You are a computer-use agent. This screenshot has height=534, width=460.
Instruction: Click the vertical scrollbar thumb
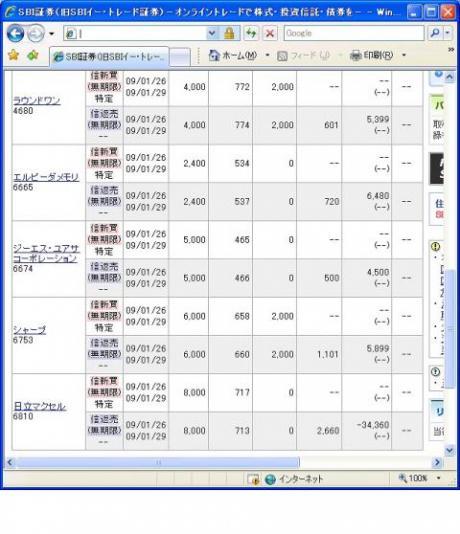pyautogui.click(x=450, y=329)
